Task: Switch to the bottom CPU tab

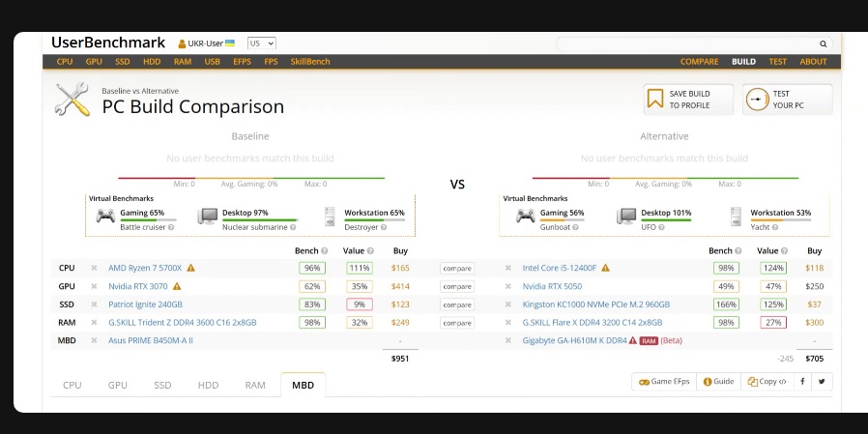Action: click(72, 385)
